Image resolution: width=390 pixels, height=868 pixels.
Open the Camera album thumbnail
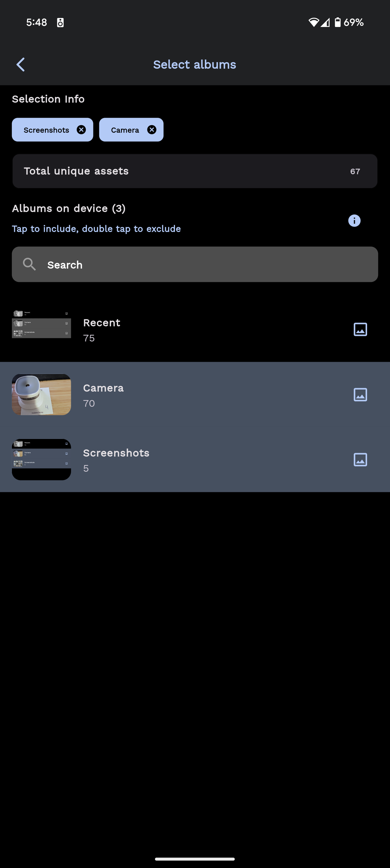41,395
